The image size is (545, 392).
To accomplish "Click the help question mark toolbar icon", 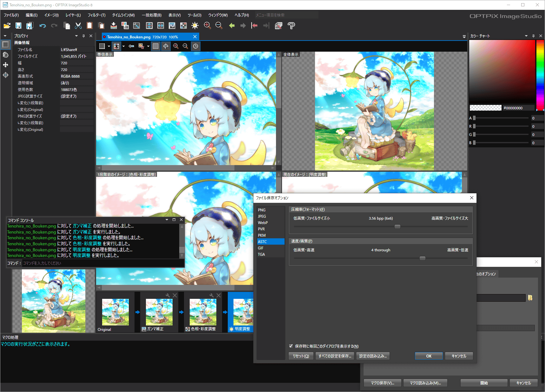I will pos(291,26).
